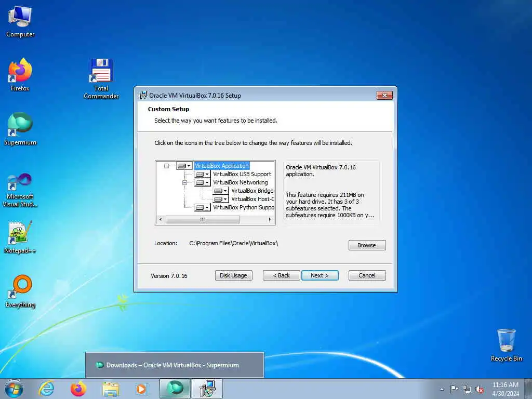Select the VirtualBox Bridged networking item
Screen dimensions: 532x399
point(253,191)
